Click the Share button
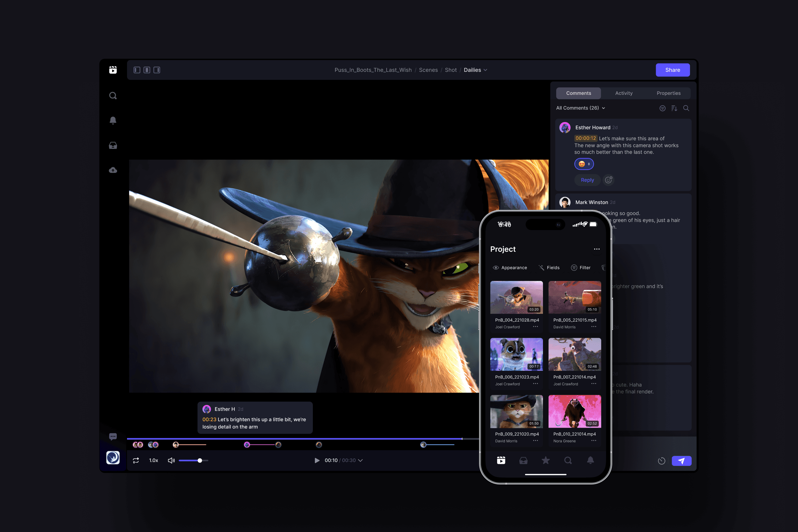 point(672,70)
